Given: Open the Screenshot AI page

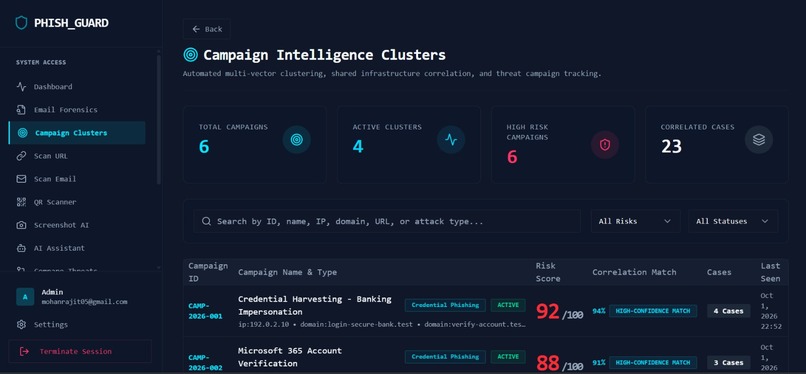Looking at the screenshot, I should tap(77, 225).
